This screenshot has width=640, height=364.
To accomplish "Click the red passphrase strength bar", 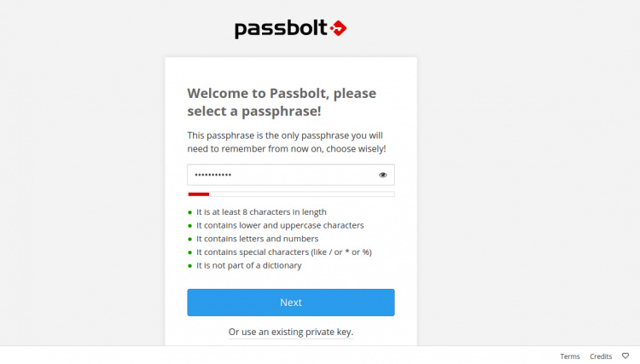I will pyautogui.click(x=199, y=194).
